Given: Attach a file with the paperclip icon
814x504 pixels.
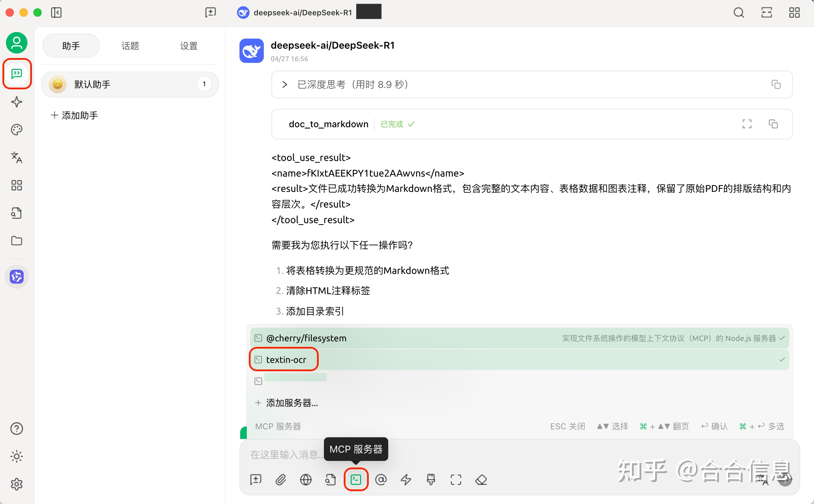Looking at the screenshot, I should [281, 480].
